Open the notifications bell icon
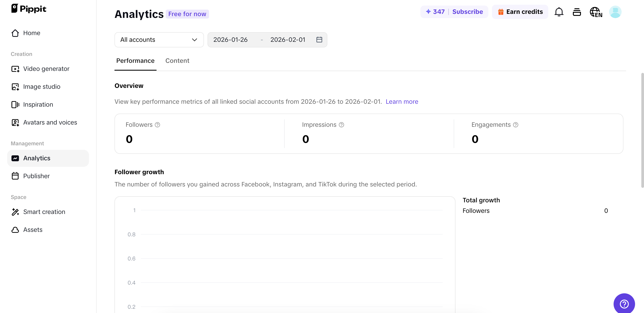The height and width of the screenshot is (313, 644). point(559,12)
